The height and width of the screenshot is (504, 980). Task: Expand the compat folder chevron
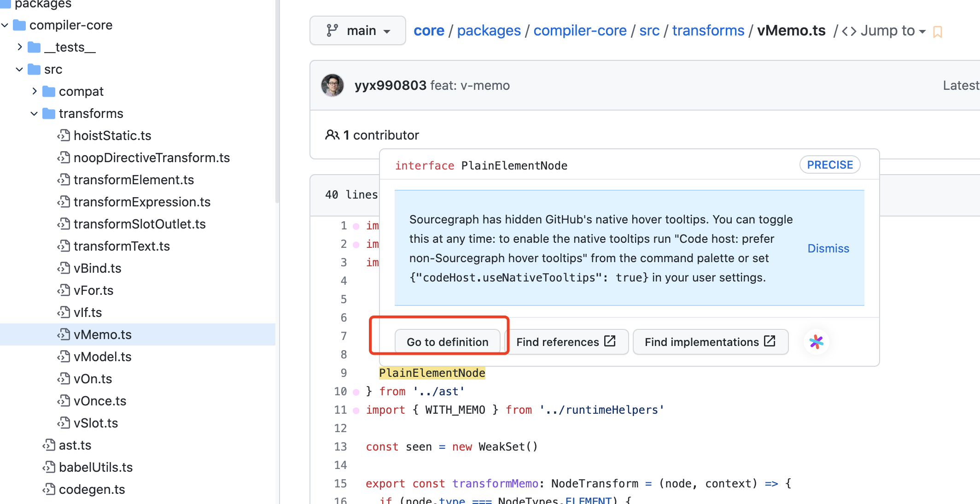(x=34, y=91)
